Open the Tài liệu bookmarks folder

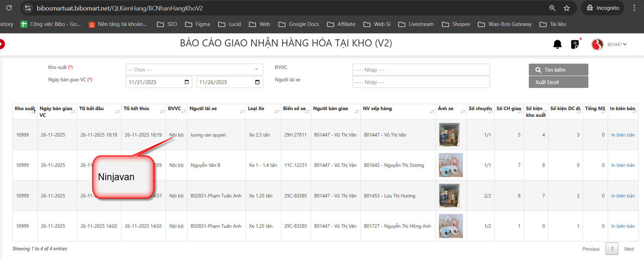553,24
